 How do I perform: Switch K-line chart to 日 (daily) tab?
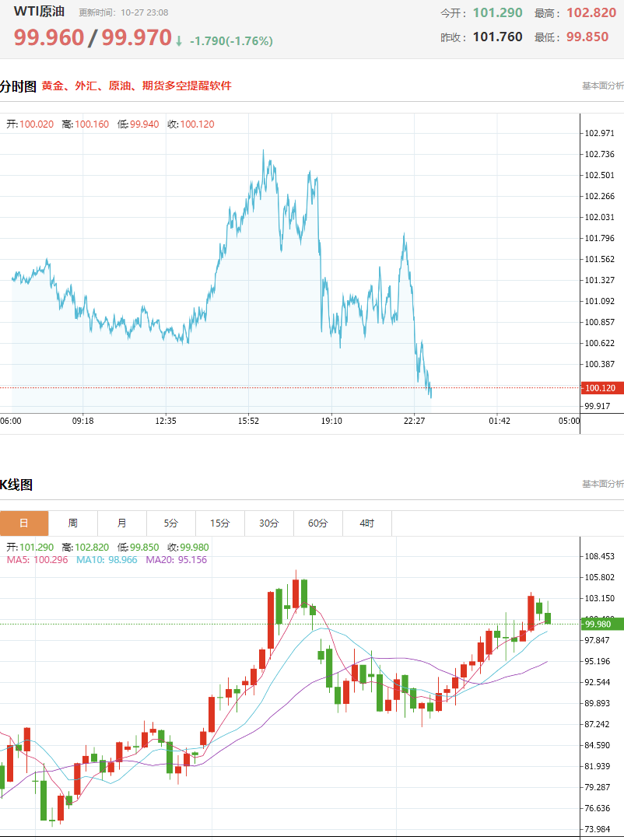pos(24,523)
